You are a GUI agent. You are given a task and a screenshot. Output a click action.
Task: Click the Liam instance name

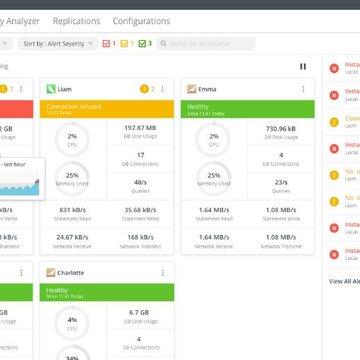(x=64, y=89)
